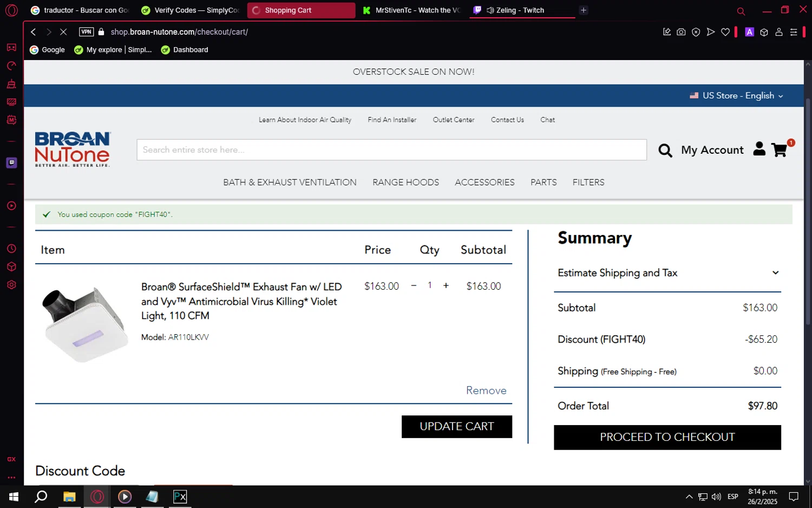
Task: Open File Explorer from taskbar
Action: point(69,497)
